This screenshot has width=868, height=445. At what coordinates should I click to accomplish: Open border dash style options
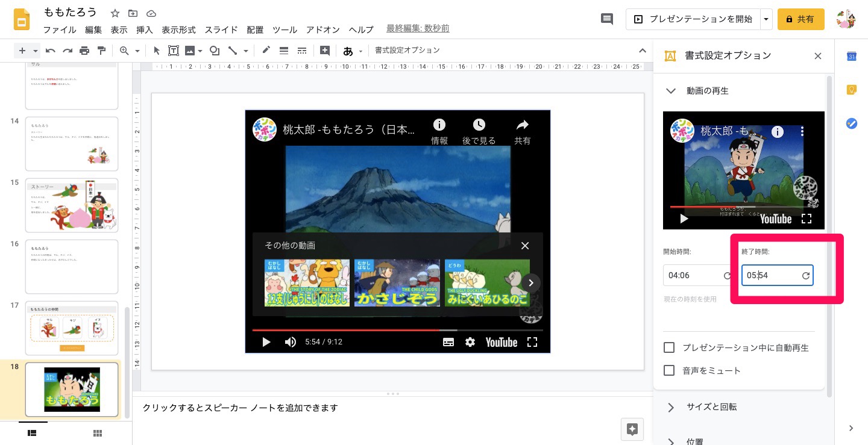tap(302, 51)
